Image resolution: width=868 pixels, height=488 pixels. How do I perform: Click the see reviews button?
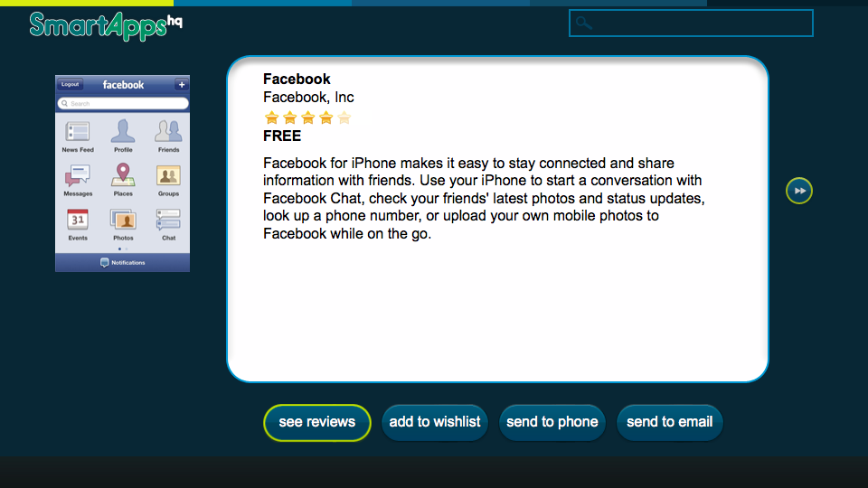click(317, 423)
